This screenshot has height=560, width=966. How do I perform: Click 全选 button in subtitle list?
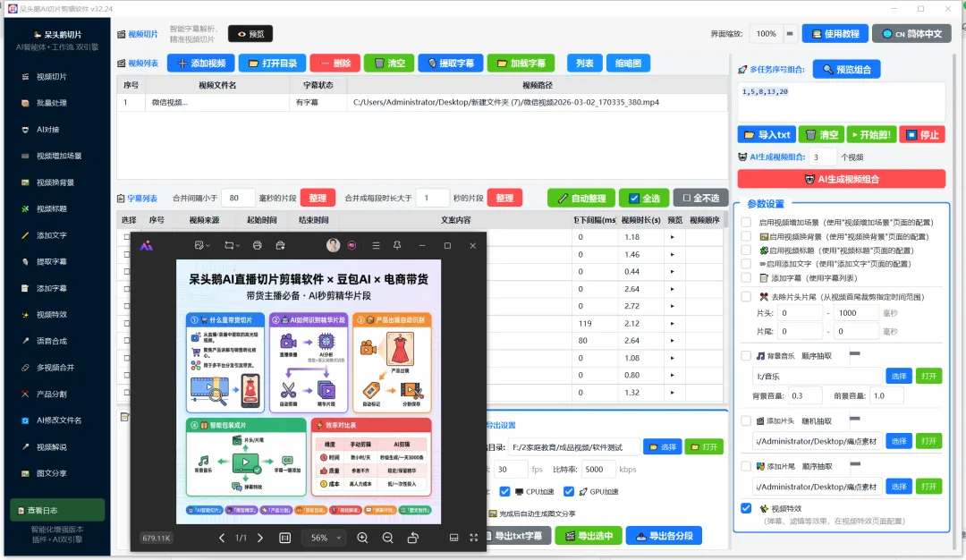644,198
